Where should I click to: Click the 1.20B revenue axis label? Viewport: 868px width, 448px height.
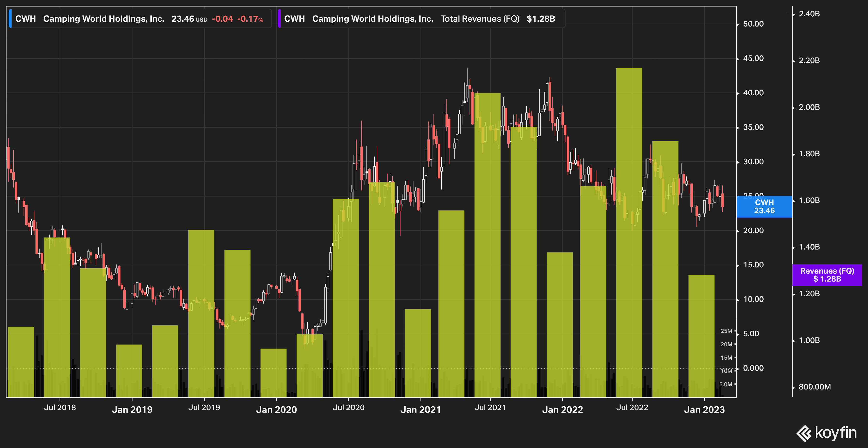point(809,294)
